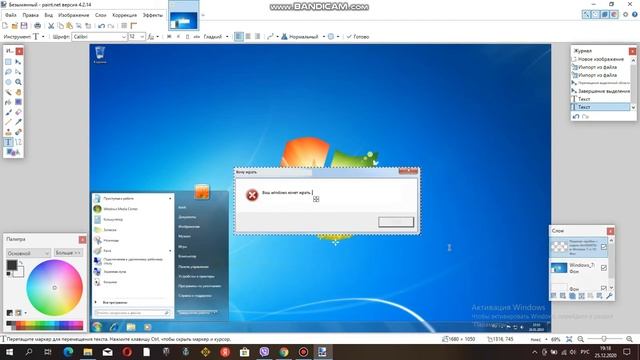Select the Magic Wand tool
Screen dimensions: 640x360
click(x=8, y=92)
